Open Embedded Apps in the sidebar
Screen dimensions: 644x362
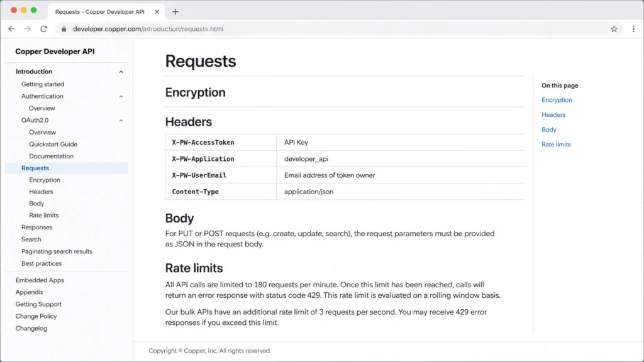40,280
